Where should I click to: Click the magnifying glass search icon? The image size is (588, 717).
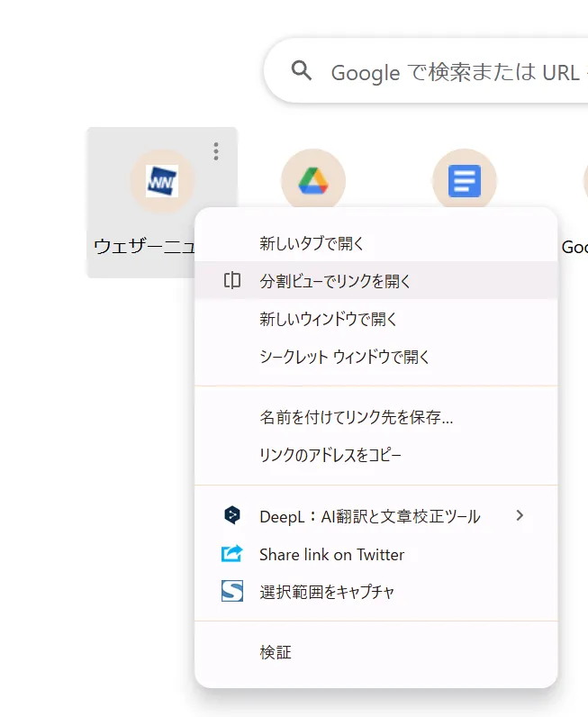coord(302,71)
